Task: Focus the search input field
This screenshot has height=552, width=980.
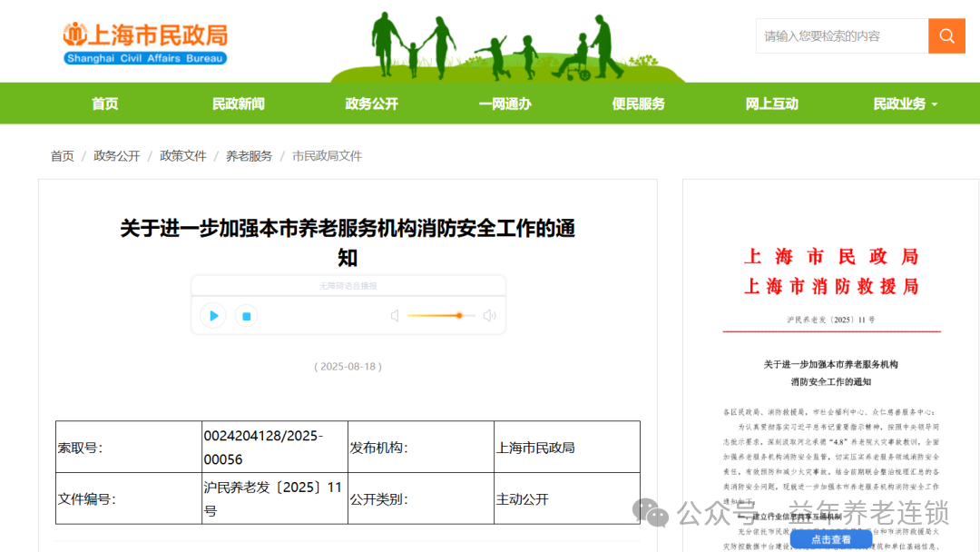Action: tap(842, 35)
